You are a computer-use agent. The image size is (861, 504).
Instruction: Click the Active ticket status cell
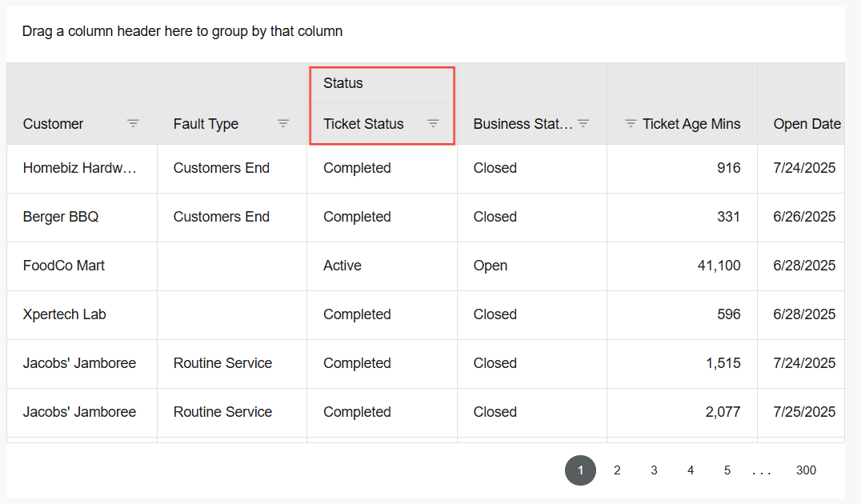tap(342, 266)
